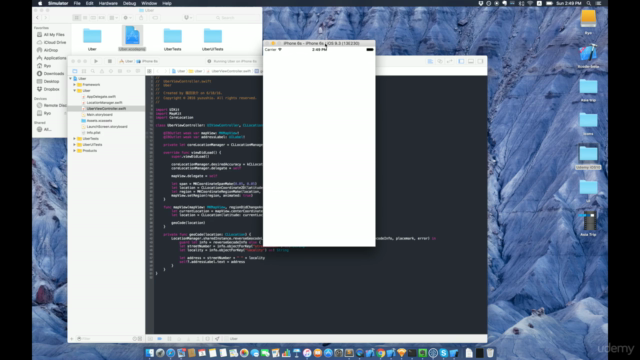Open Downloads in Finder sidebar
Screen dimensions: 640x360
(x=53, y=73)
